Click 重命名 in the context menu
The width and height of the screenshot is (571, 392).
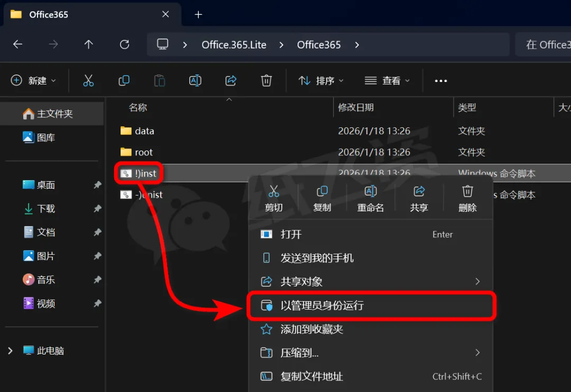[370, 199]
